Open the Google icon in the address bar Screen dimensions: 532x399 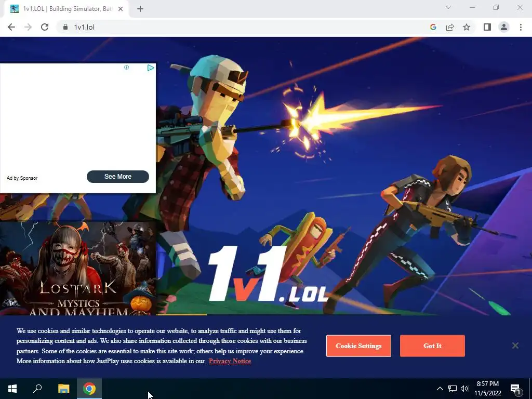tap(433, 27)
